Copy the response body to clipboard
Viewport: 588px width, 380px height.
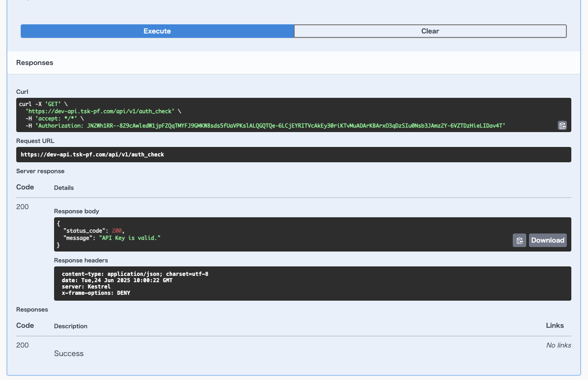tap(520, 240)
